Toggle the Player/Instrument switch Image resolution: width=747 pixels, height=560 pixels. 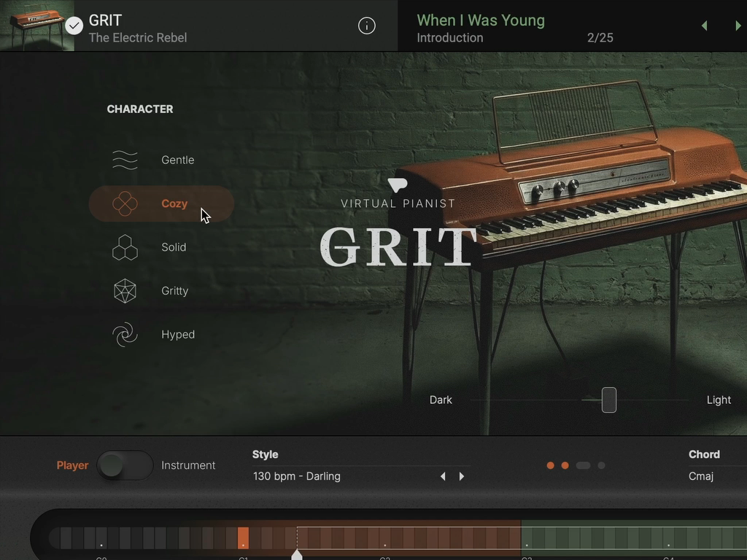pyautogui.click(x=125, y=465)
